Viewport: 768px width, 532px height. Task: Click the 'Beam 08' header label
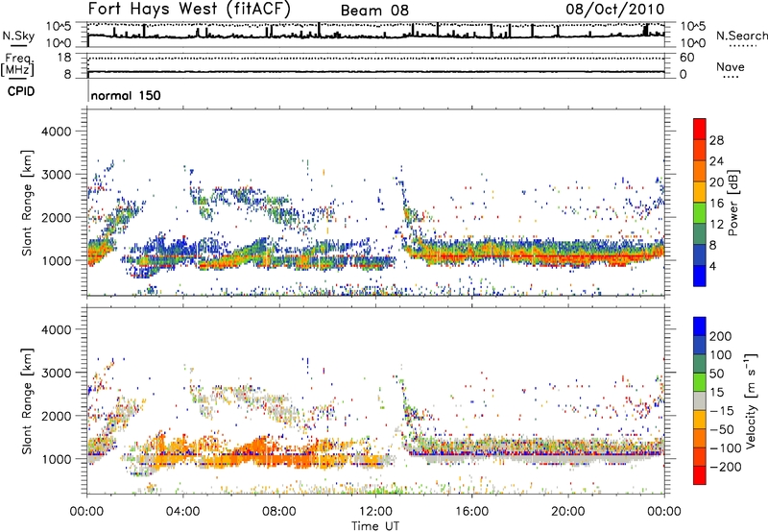click(374, 11)
